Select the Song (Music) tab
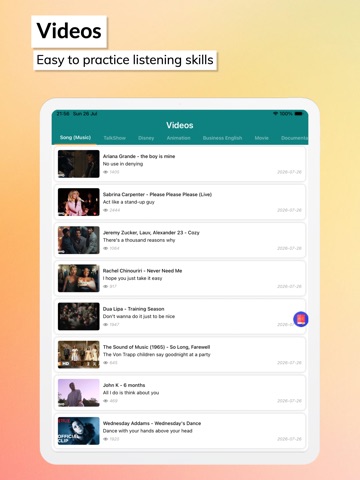The image size is (360, 480). [x=75, y=138]
